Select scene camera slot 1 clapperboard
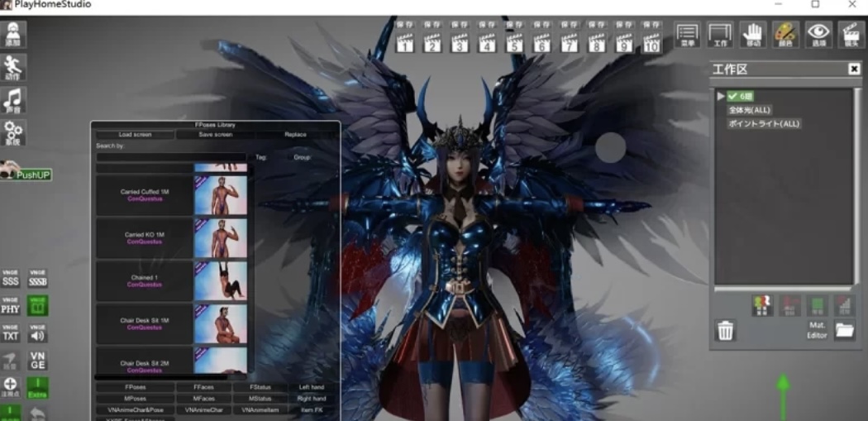This screenshot has width=868, height=421. click(x=405, y=43)
